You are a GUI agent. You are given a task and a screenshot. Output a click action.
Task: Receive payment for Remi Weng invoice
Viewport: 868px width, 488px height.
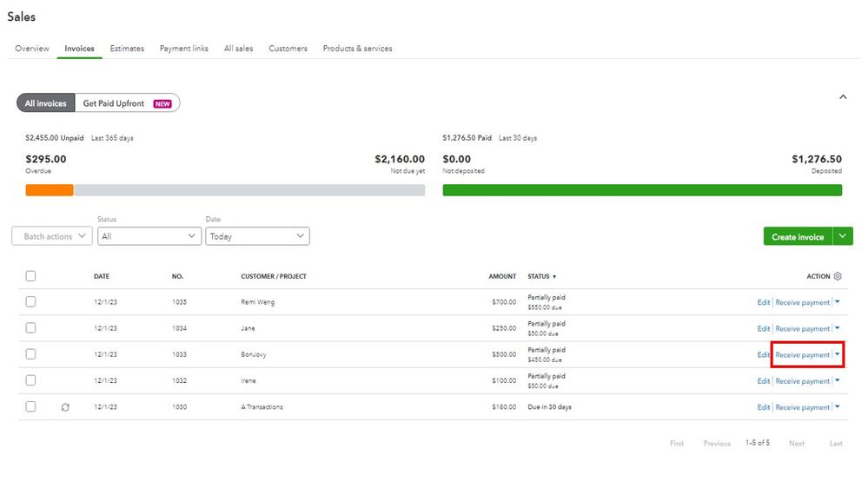802,302
